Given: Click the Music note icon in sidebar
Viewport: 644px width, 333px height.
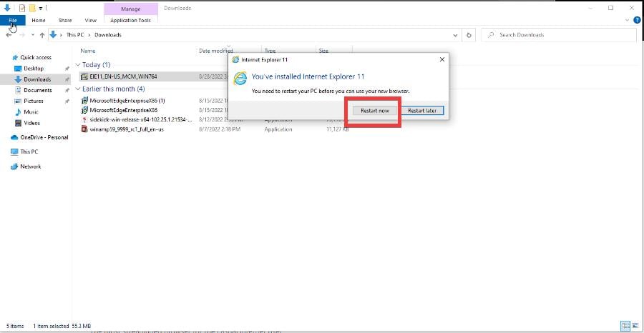Looking at the screenshot, I should (x=18, y=112).
